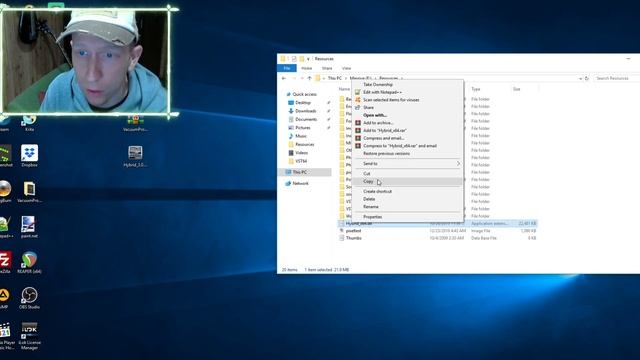Choose Open with... in the context menu
The image size is (640, 360).
coord(408,115)
